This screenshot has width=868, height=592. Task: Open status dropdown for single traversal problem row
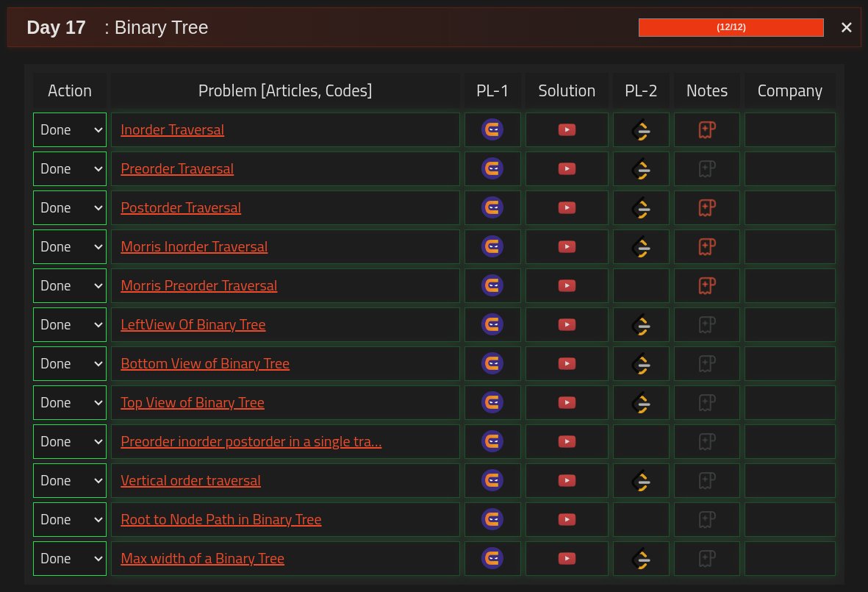70,441
